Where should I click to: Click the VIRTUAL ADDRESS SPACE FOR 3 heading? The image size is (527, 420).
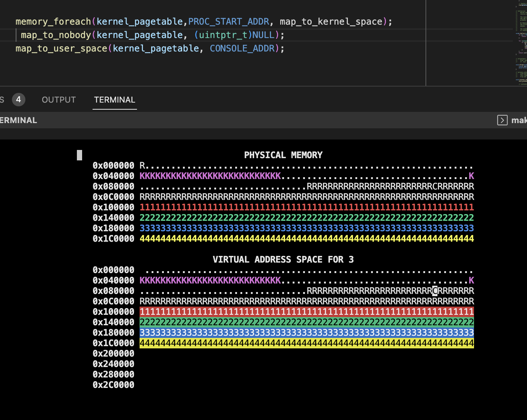click(x=283, y=260)
